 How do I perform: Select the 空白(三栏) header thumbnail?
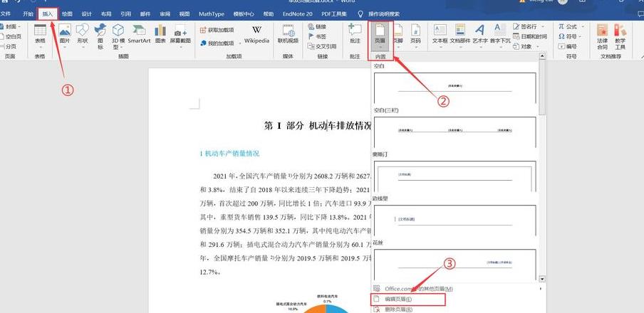(x=455, y=132)
